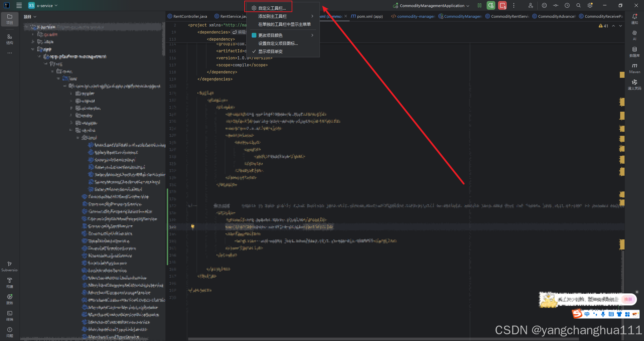Select 在单独的工具栏中显示主菜单 menu entry

click(x=283, y=24)
